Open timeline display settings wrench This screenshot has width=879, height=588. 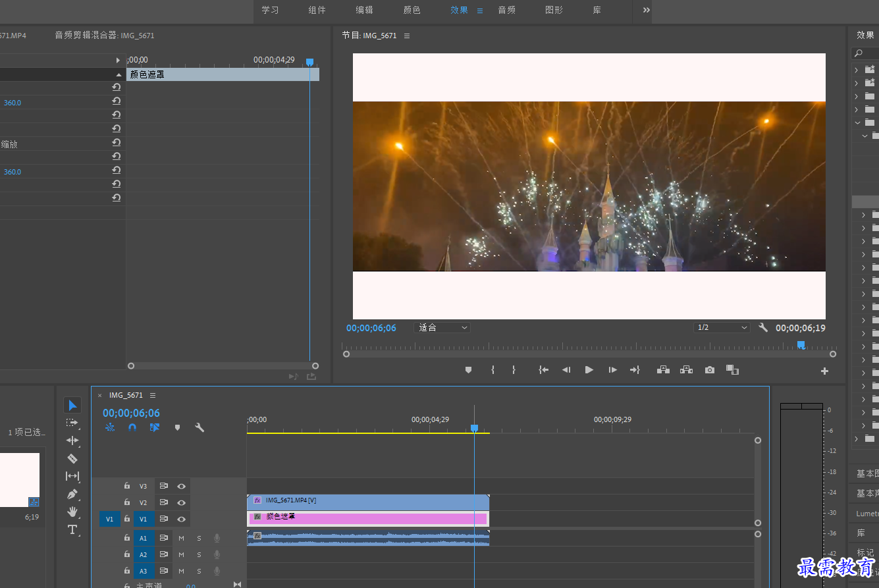[x=200, y=427]
